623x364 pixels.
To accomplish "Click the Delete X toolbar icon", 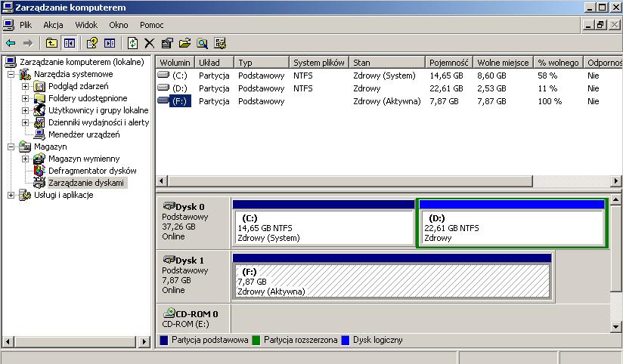I will click(150, 43).
